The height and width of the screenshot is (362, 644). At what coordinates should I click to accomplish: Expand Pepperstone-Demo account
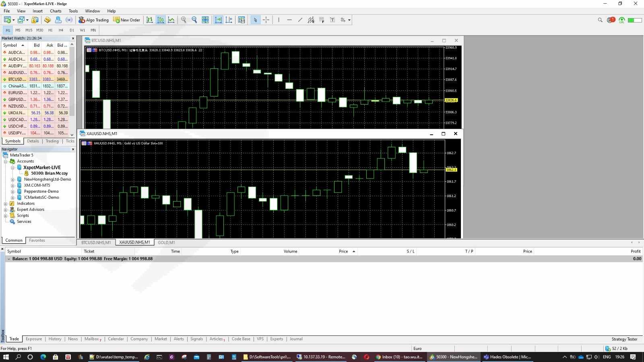tap(12, 191)
